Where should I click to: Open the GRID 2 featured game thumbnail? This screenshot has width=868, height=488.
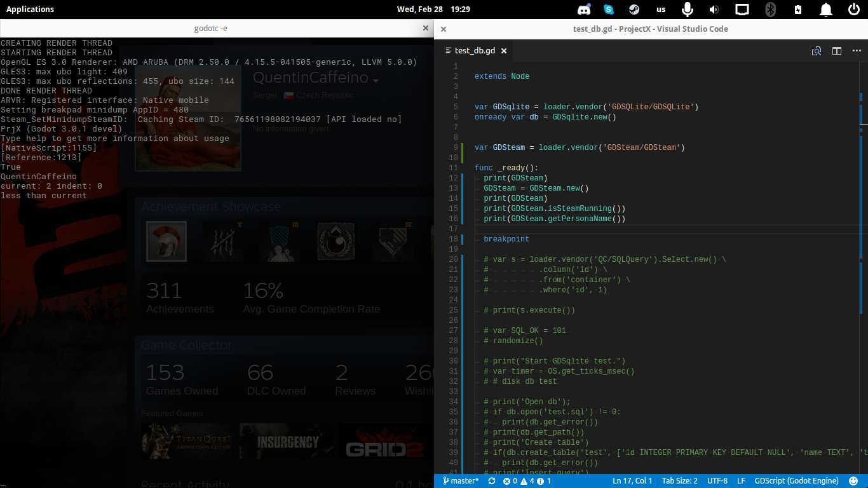(x=385, y=441)
